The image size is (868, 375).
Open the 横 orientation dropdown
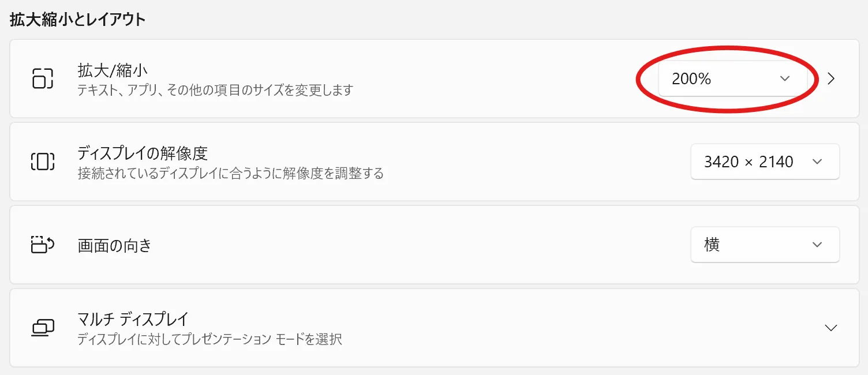[x=765, y=245]
